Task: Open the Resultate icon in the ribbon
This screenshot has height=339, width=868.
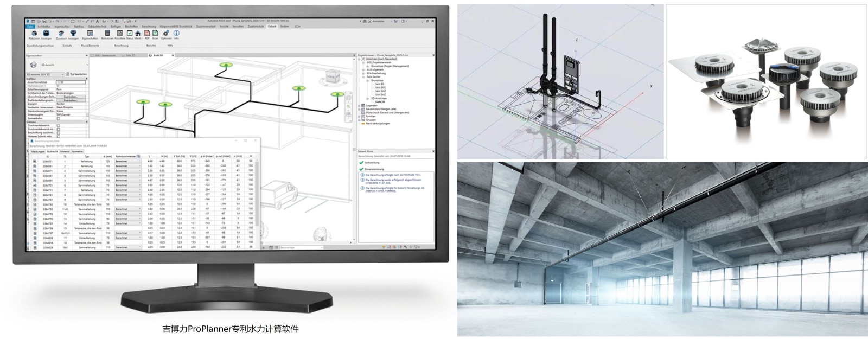Action: pos(120,34)
